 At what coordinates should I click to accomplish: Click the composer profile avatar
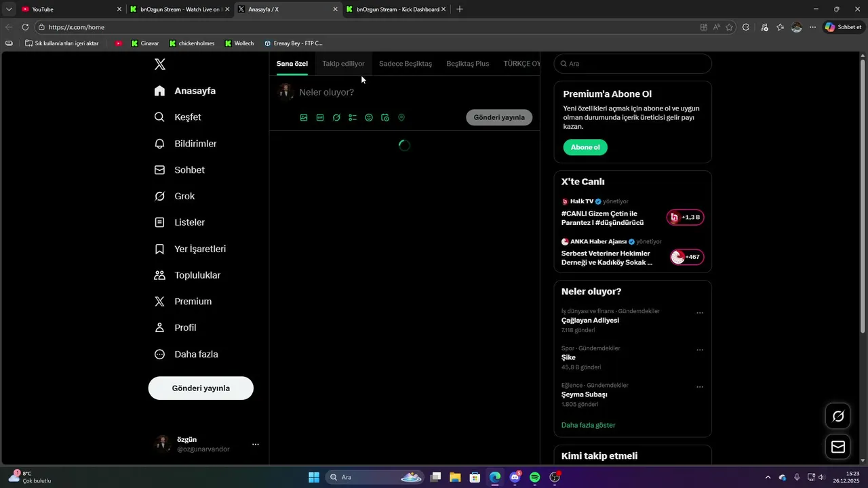pos(285,92)
